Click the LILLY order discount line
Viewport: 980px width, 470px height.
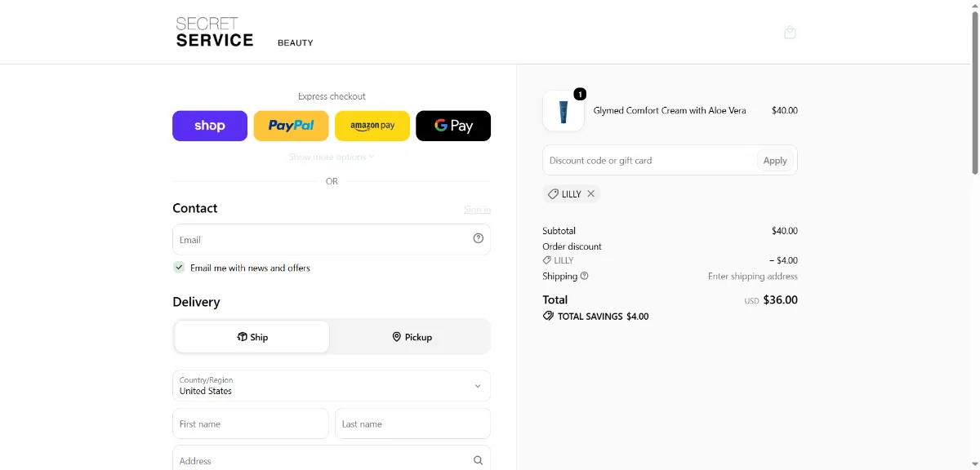670,260
